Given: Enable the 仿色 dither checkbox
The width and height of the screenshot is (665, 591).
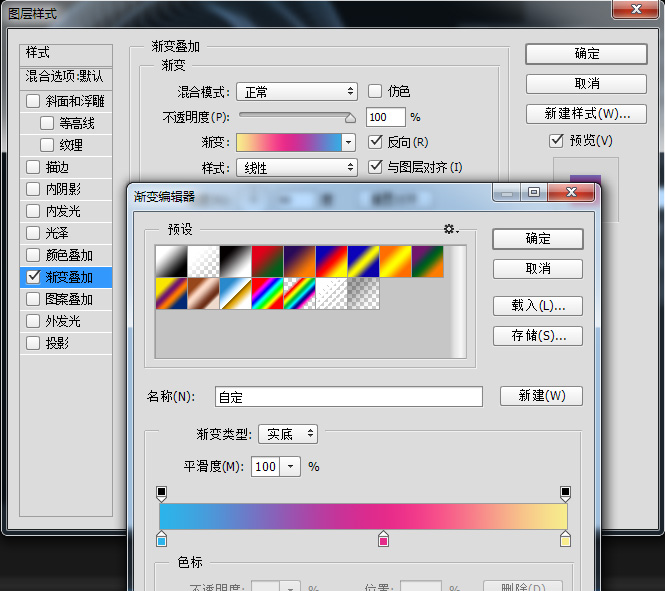Looking at the screenshot, I should click(x=376, y=91).
